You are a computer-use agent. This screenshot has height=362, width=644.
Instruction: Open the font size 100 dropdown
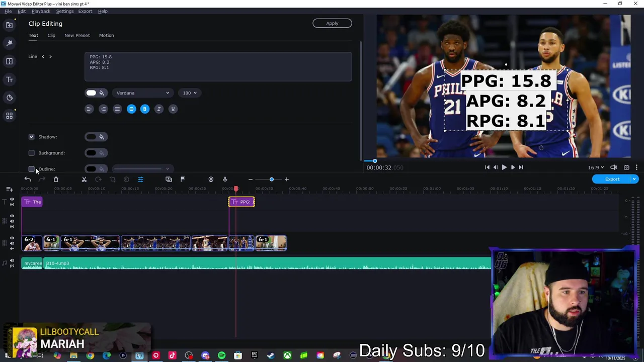190,93
